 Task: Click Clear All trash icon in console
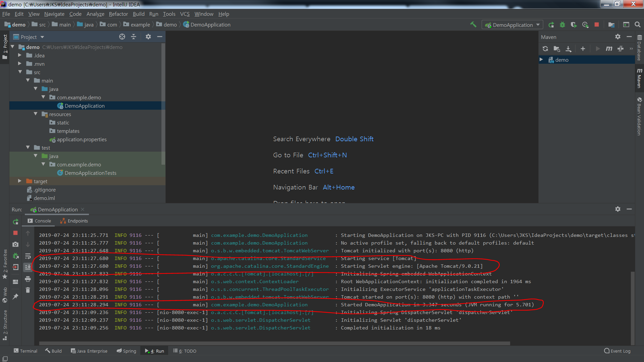[28, 290]
